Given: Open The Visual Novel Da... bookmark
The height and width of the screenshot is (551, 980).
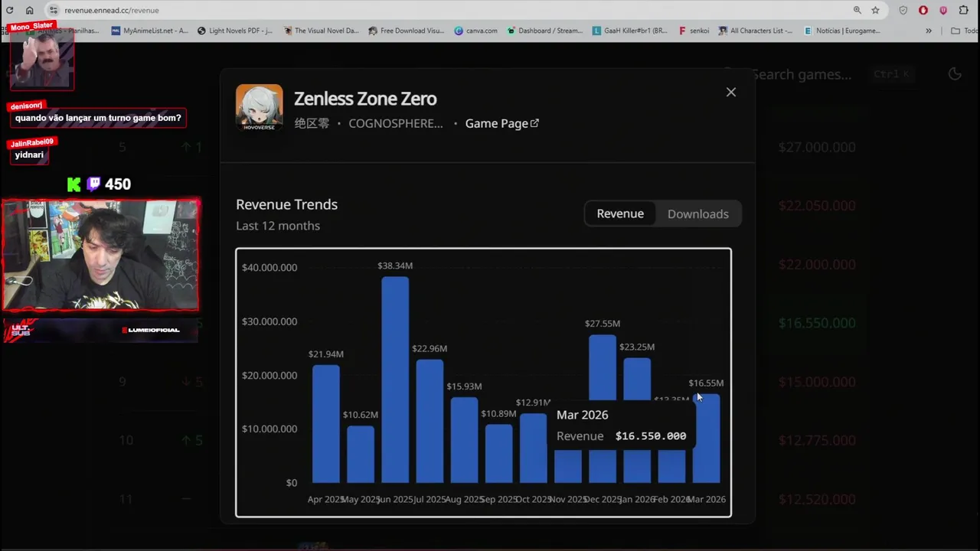Looking at the screenshot, I should (321, 31).
